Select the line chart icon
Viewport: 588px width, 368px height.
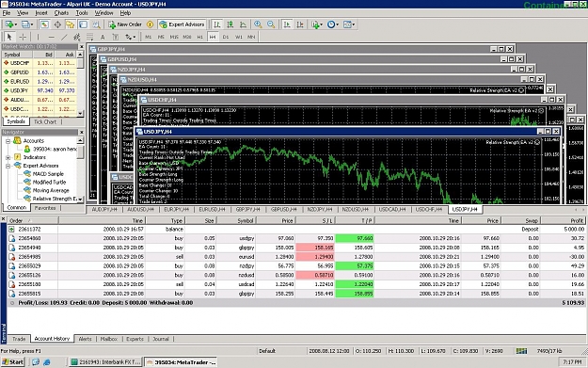click(x=243, y=24)
